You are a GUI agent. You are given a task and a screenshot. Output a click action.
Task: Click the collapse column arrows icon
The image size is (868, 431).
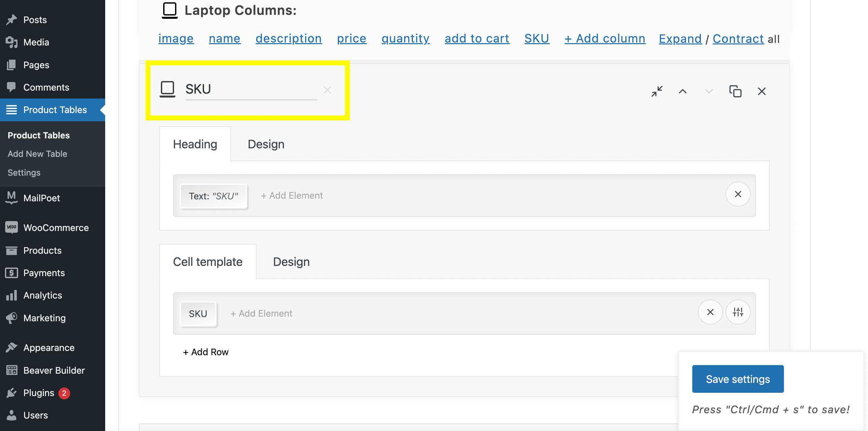coord(657,91)
